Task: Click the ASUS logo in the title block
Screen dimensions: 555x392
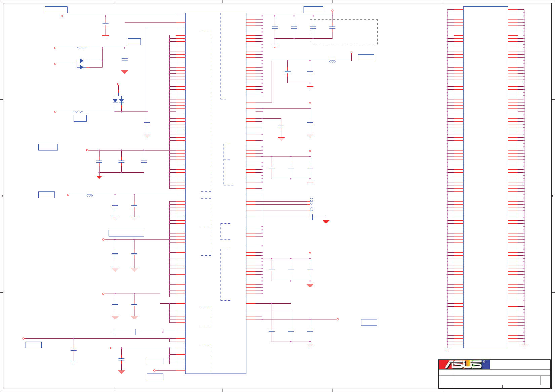Action: (x=464, y=364)
